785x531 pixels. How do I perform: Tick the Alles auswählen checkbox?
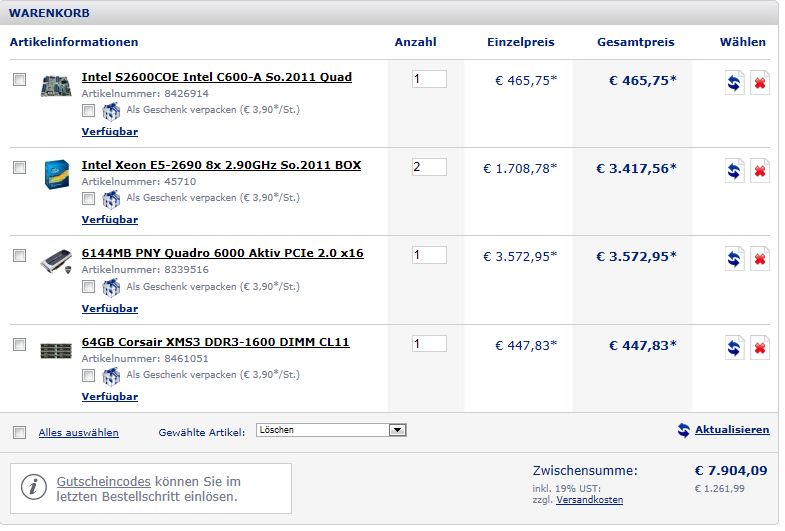(x=20, y=432)
